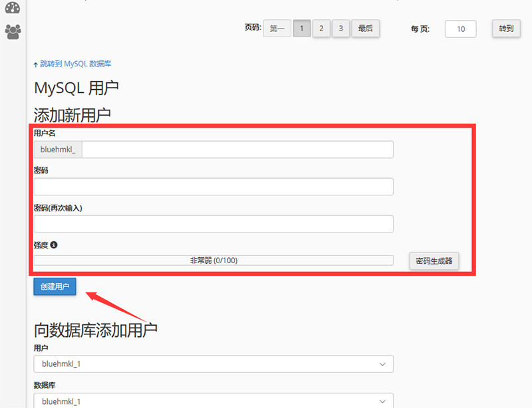Focus the confirm password field
The width and height of the screenshot is (532, 408).
pyautogui.click(x=213, y=223)
